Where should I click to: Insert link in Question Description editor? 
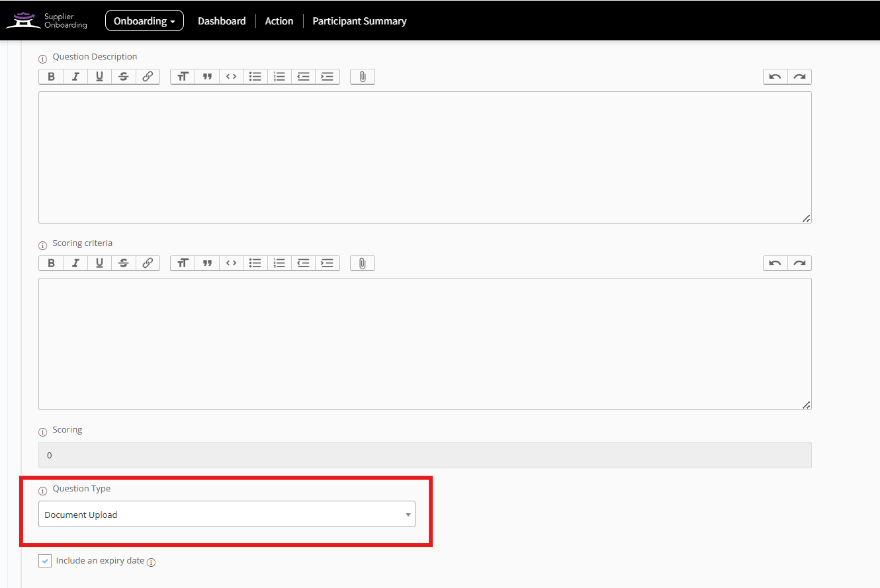point(148,77)
